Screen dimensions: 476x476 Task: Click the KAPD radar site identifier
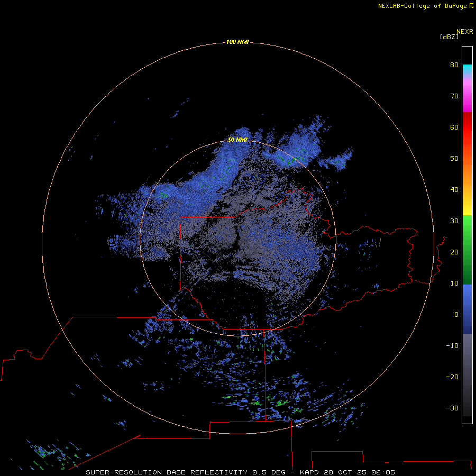coord(309,472)
